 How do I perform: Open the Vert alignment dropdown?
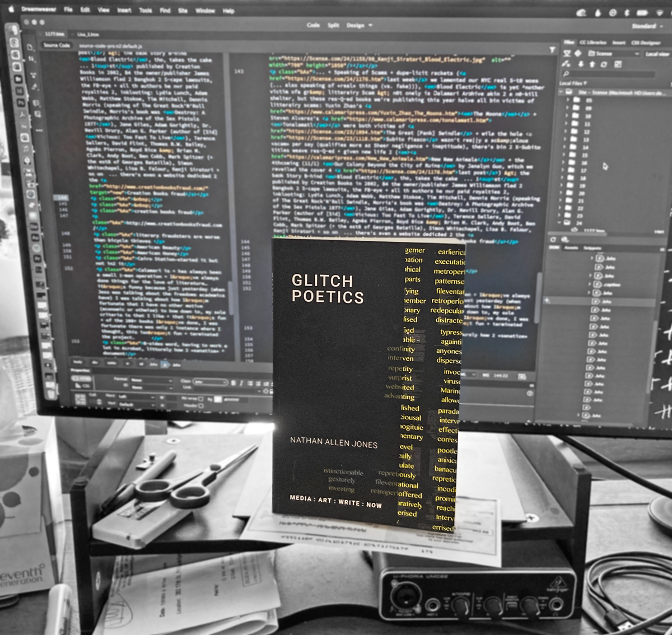136,404
